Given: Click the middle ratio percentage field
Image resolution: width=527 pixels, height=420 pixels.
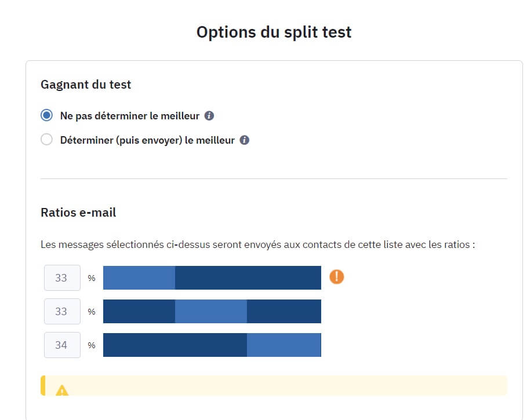Looking at the screenshot, I should 62,312.
